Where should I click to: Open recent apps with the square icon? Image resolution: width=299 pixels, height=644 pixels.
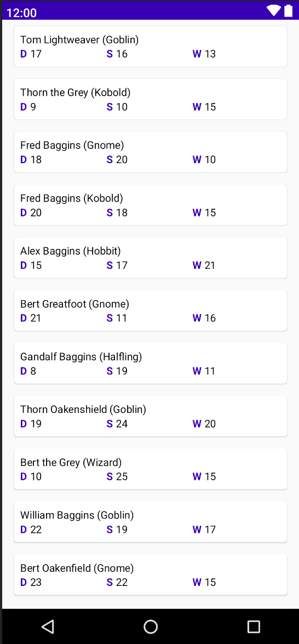point(254,626)
